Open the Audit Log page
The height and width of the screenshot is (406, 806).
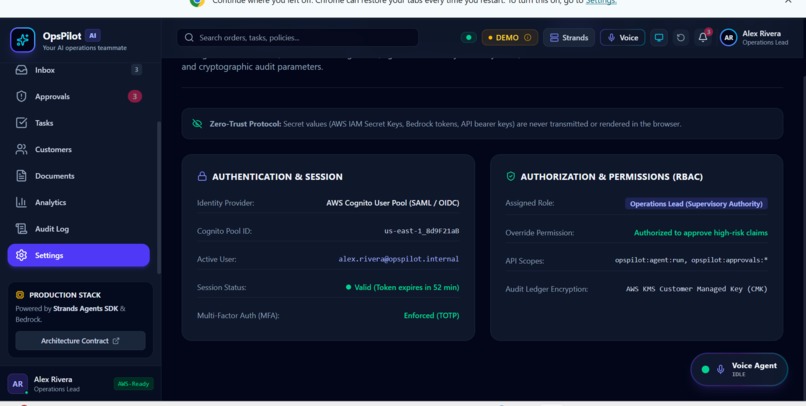(78, 229)
